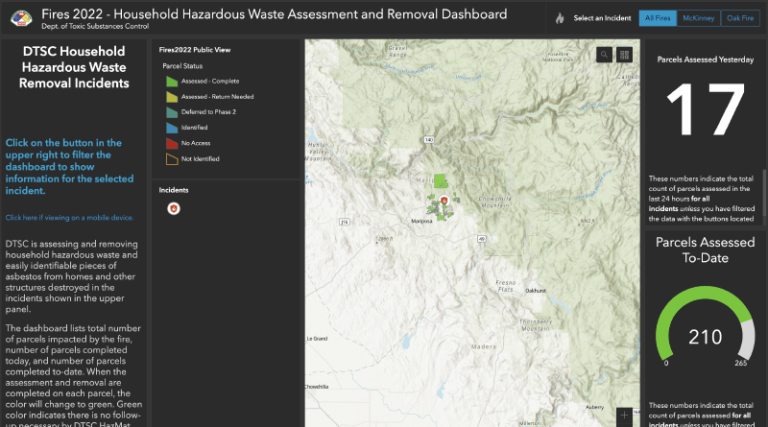Open the mobile device view link
Image resolution: width=768 pixels, height=427 pixels.
[69, 217]
